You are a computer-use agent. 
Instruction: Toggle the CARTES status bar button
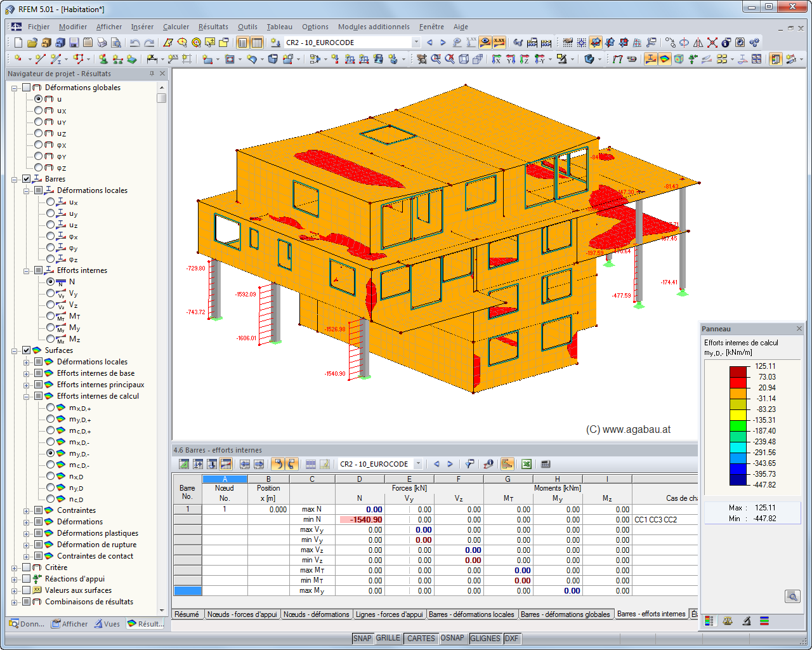click(x=421, y=639)
